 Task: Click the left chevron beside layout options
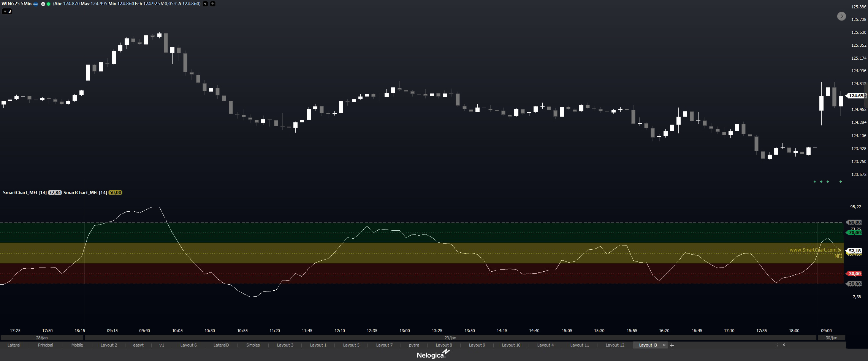pos(784,345)
